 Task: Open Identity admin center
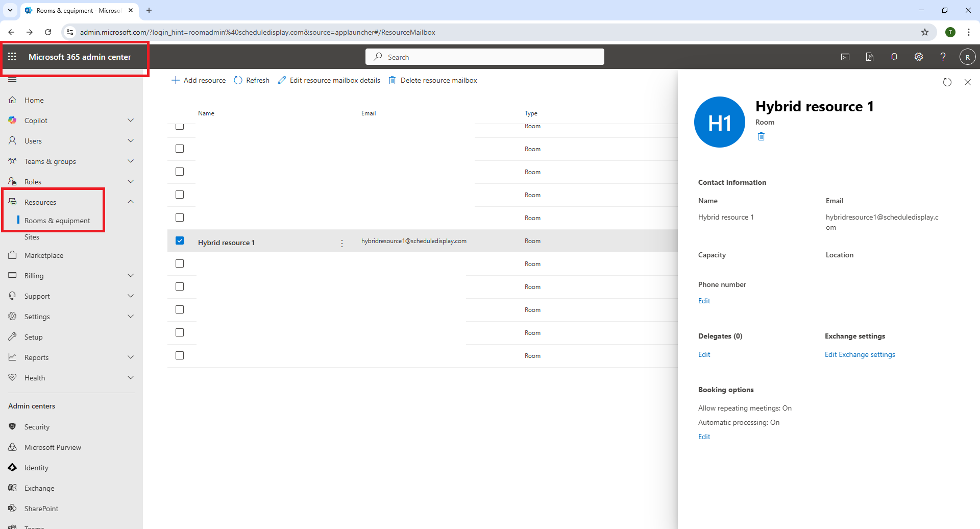coord(36,468)
